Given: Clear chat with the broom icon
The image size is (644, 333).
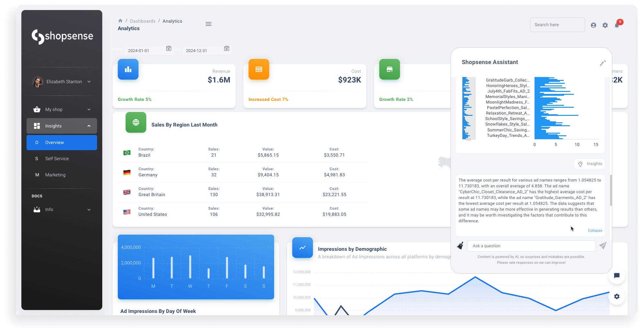Looking at the screenshot, I should 460,246.
